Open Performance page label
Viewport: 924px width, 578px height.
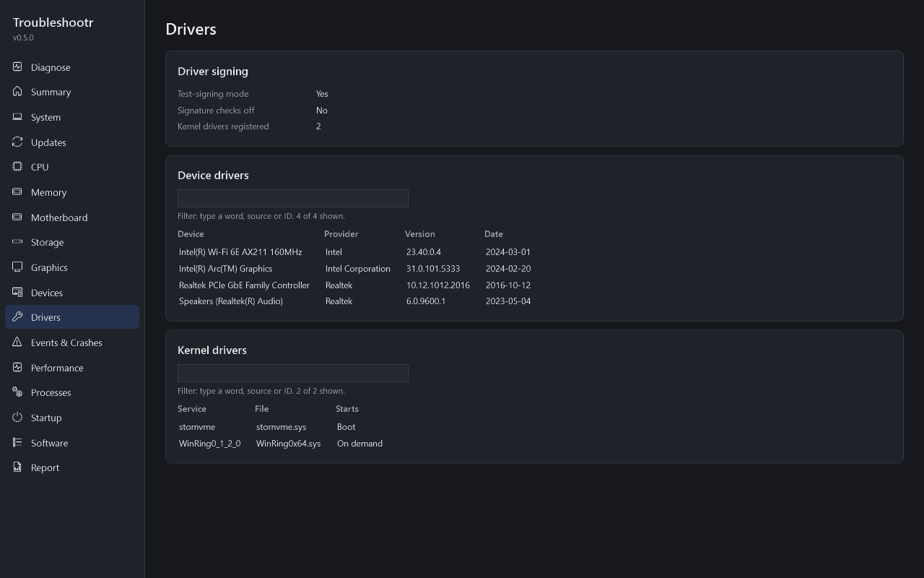(x=57, y=368)
